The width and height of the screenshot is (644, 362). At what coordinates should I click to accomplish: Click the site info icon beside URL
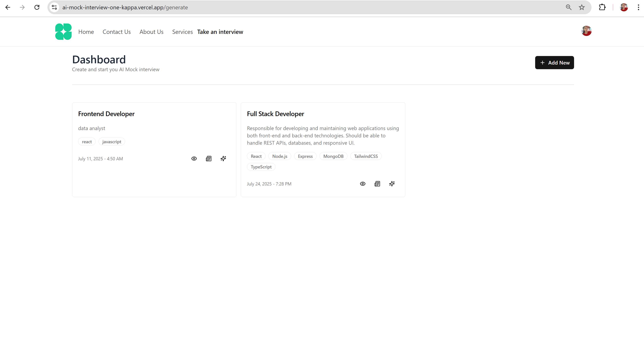point(54,7)
